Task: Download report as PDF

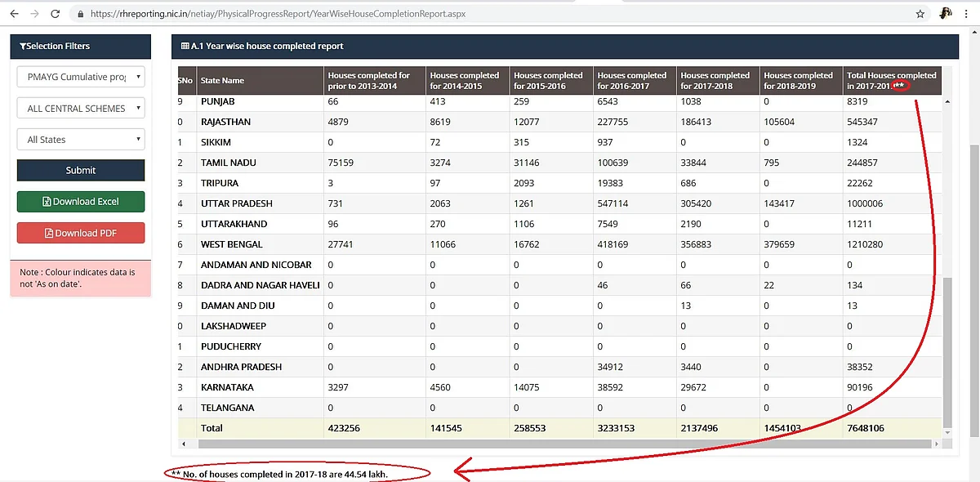Action: [x=81, y=233]
